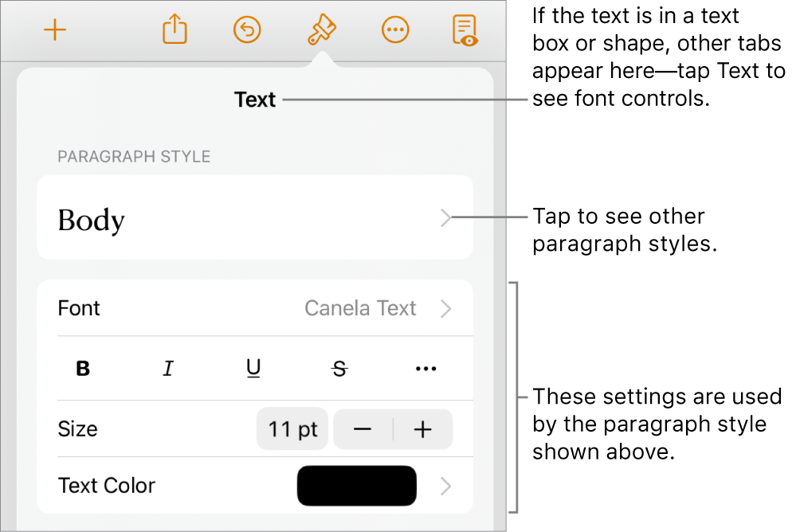Viewport: 800px width, 532px height.
Task: Toggle Bold formatting
Action: coord(83,369)
